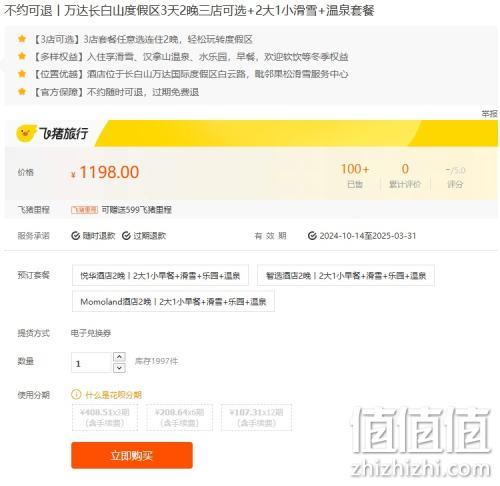Click the 立即购买 buy now button

132,455
